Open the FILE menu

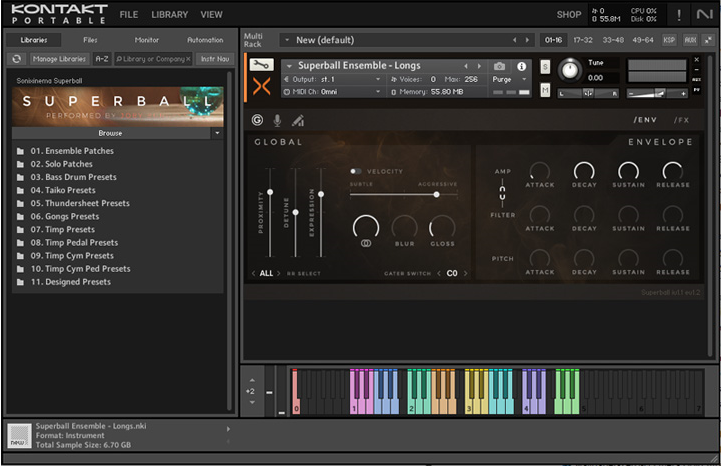coord(129,15)
